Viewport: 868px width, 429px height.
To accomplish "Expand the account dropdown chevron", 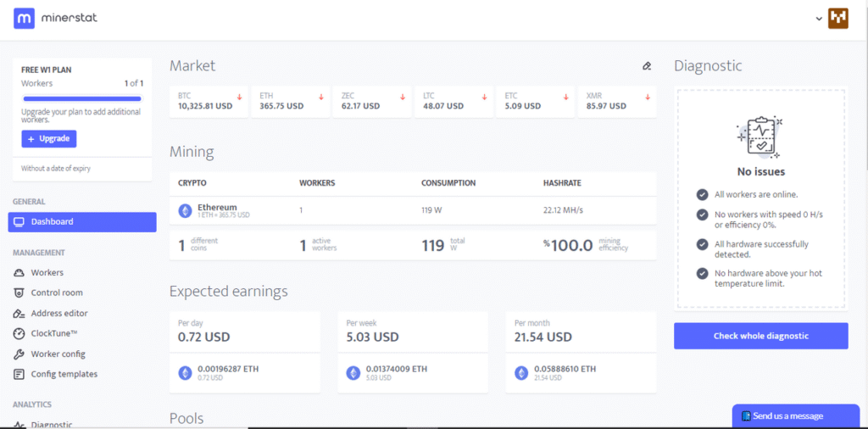I will (819, 18).
